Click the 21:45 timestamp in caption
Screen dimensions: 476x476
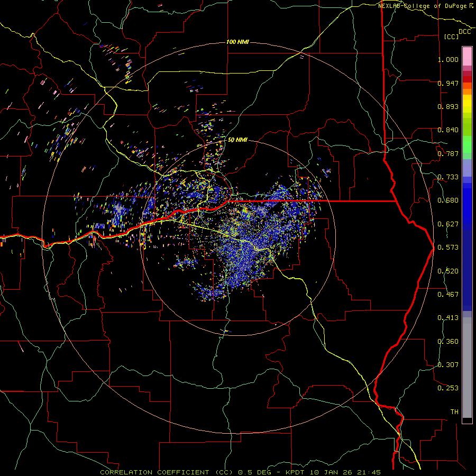368,472
